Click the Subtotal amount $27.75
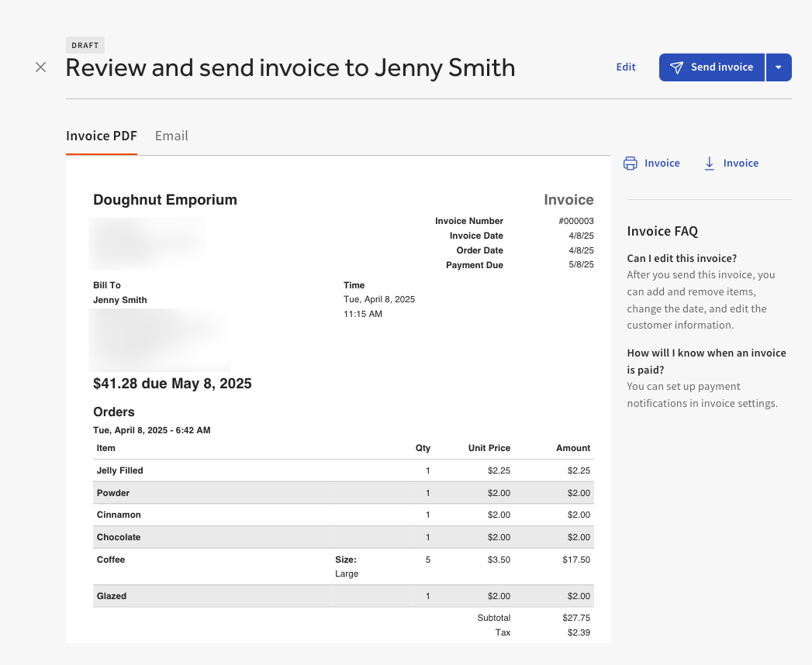Screen dimensions: 812x665 [x=577, y=618]
